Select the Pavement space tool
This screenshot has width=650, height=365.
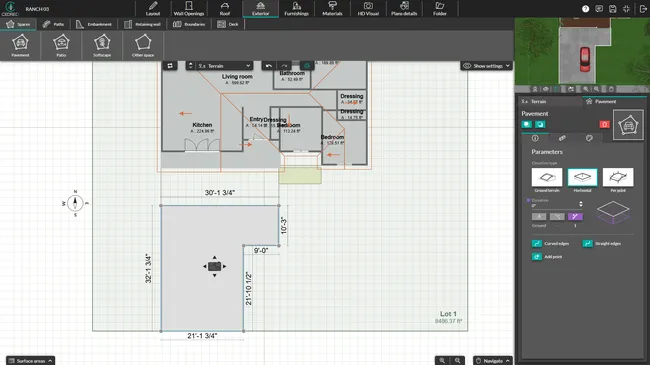click(x=20, y=46)
